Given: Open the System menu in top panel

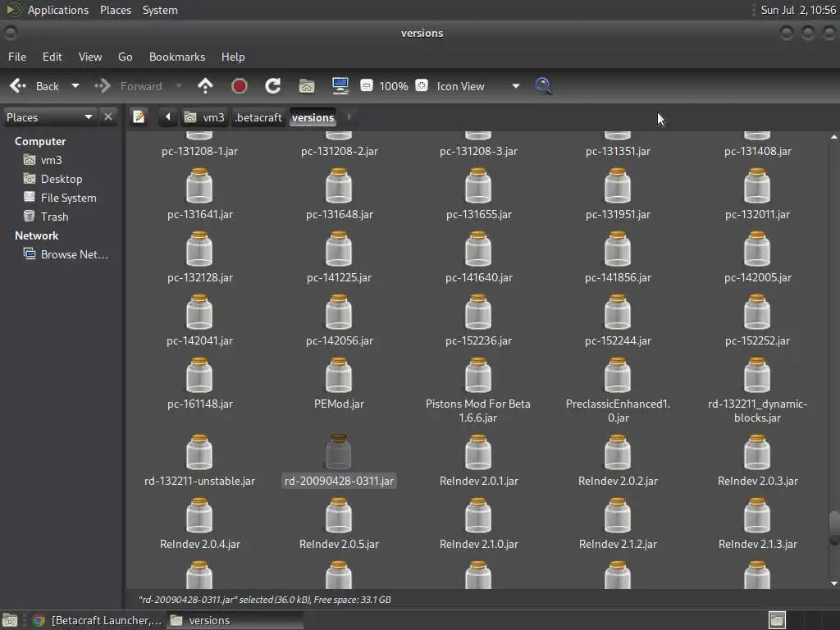Looking at the screenshot, I should point(160,10).
